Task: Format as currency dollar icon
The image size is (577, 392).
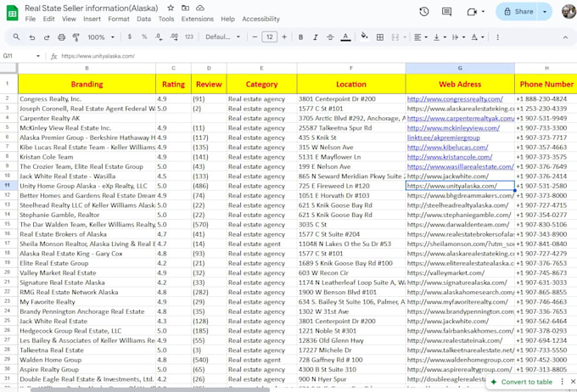Action: pos(130,36)
